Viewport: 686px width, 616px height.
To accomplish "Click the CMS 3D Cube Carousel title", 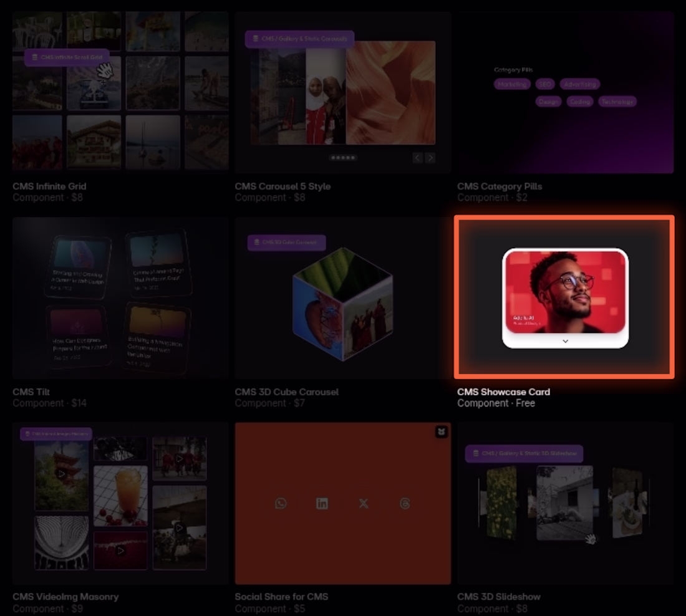I will pyautogui.click(x=287, y=392).
